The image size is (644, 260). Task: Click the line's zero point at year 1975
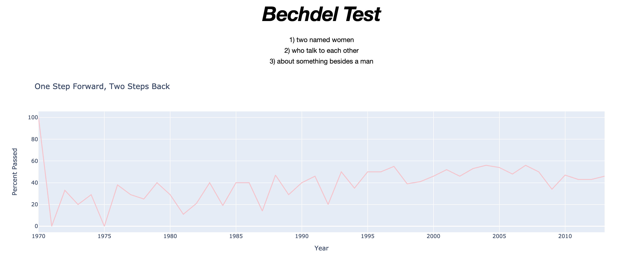pyautogui.click(x=104, y=226)
